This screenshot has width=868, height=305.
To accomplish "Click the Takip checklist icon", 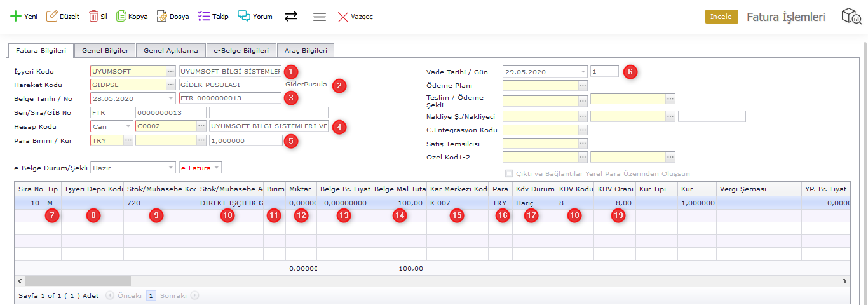I will 203,17.
